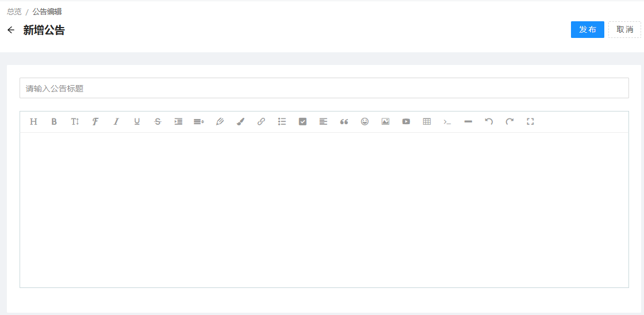Click the Heading (H) toolbar icon
Viewport: 644px width, 315px height.
pos(33,122)
